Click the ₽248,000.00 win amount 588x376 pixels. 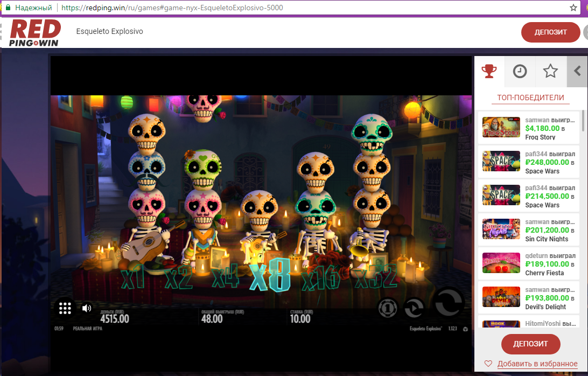[x=547, y=162]
